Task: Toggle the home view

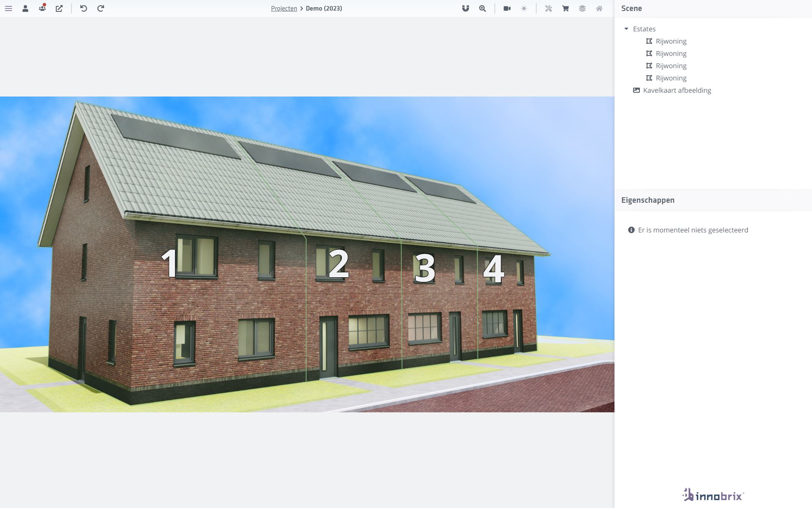Action: (x=599, y=8)
